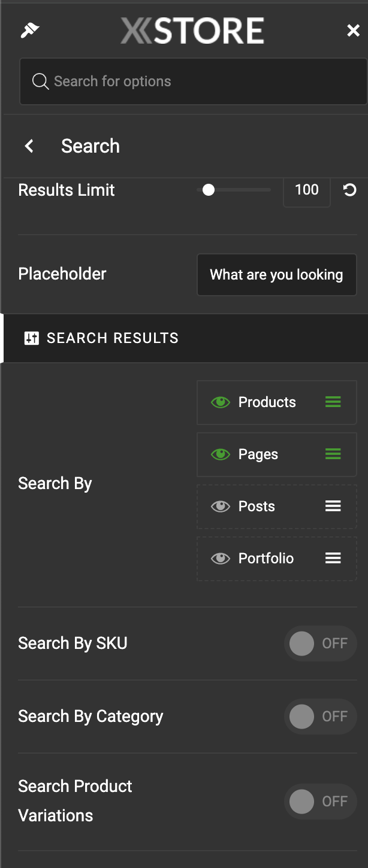
Task: Enable the Search By SKU toggle
Action: tap(320, 644)
